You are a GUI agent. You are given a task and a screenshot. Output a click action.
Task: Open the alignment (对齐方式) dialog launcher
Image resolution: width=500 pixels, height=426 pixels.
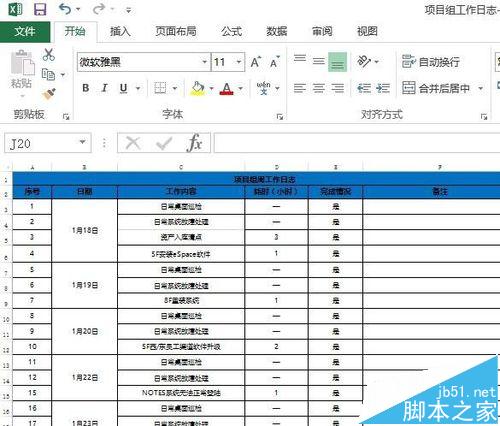tap(484, 116)
